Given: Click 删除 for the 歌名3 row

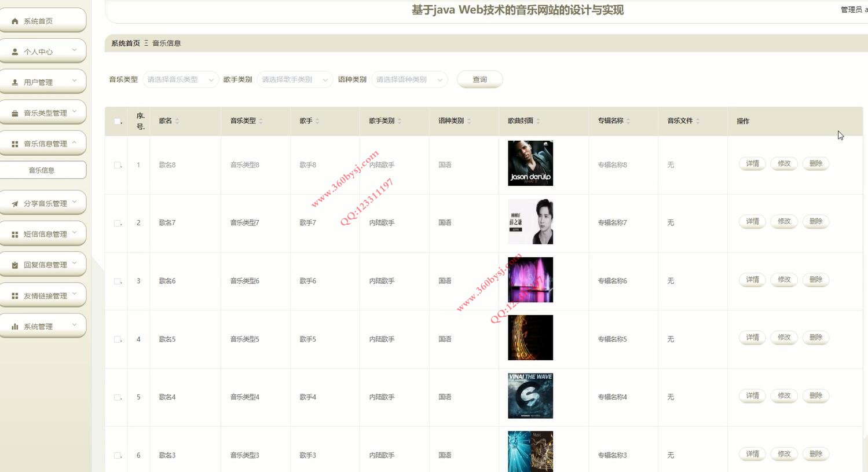Looking at the screenshot, I should (816, 454).
